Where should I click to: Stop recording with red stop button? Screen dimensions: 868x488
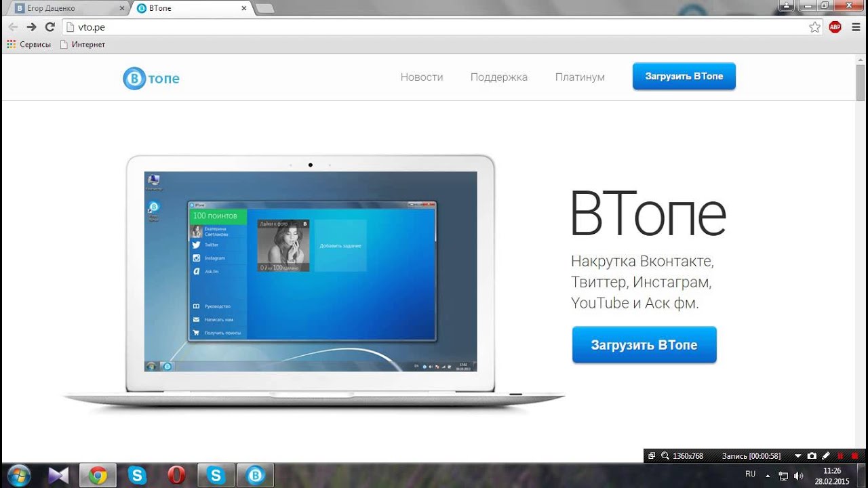[855, 456]
